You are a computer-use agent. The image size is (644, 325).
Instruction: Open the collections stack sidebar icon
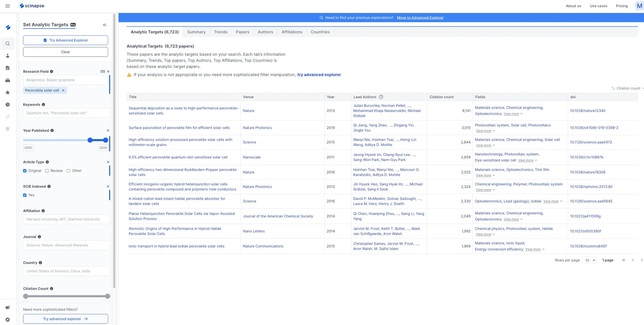pos(8,80)
